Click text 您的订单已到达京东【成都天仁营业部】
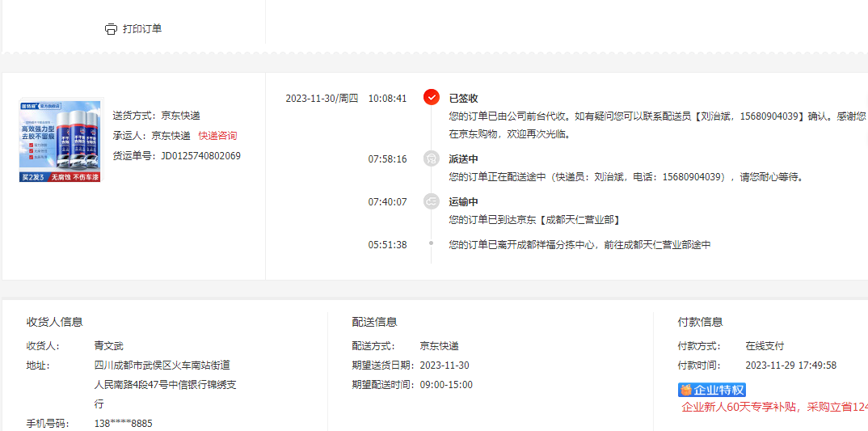The width and height of the screenshot is (868, 431). tap(534, 220)
